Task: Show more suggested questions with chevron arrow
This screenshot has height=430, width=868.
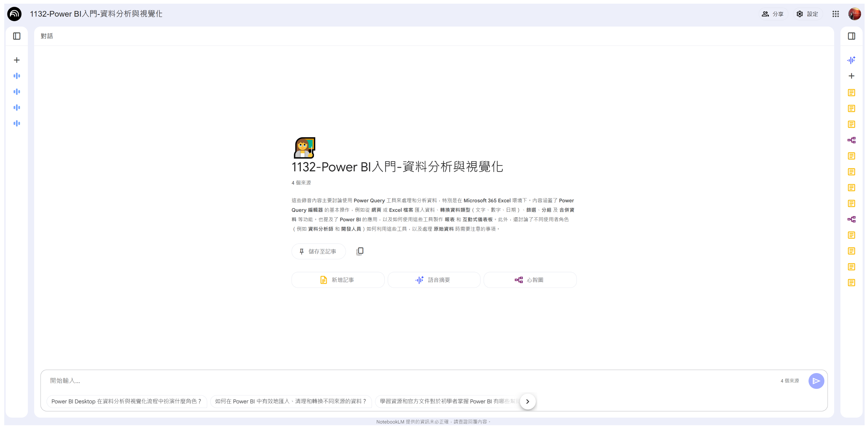Action: tap(528, 401)
